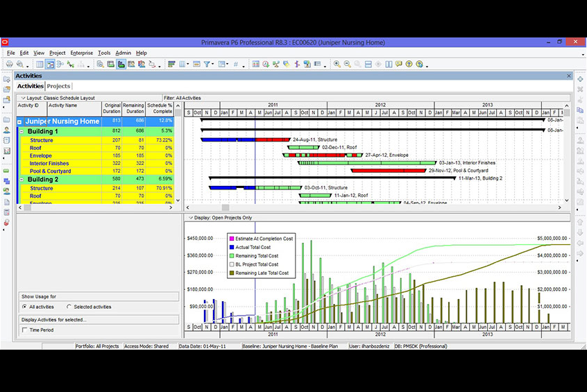Select the Selected activities radio button
Viewport: 587px width, 392px height.
[x=69, y=307]
